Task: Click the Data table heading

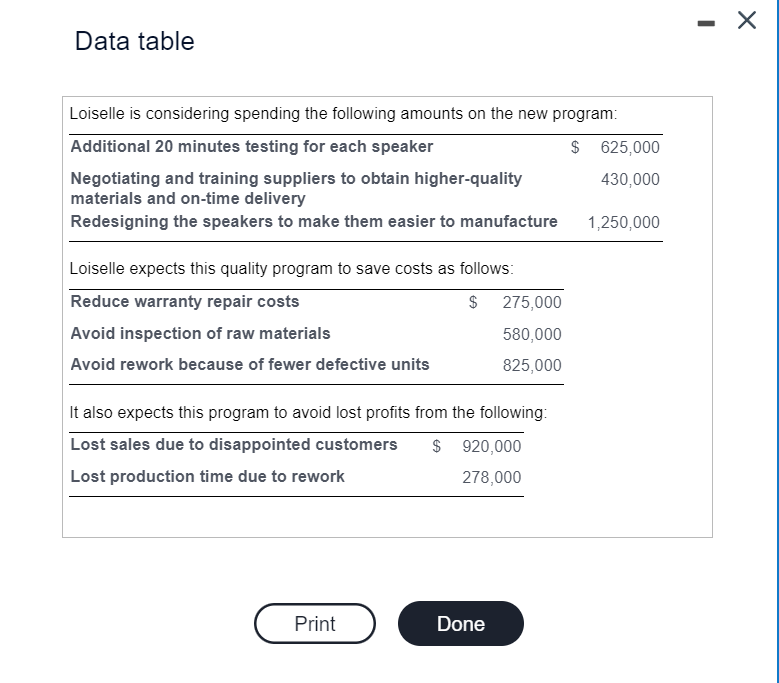Action: (x=135, y=42)
